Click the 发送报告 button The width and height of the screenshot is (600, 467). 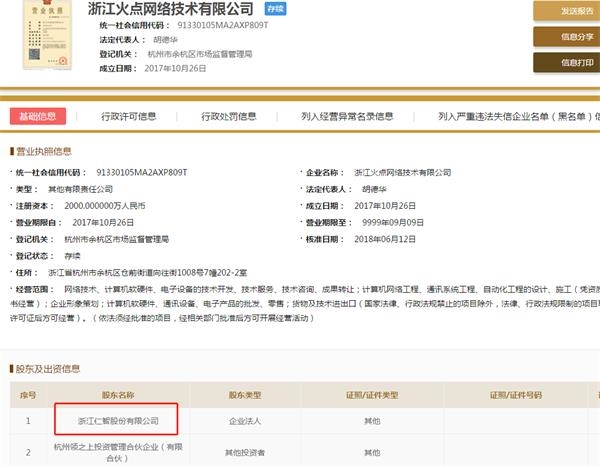(x=567, y=11)
